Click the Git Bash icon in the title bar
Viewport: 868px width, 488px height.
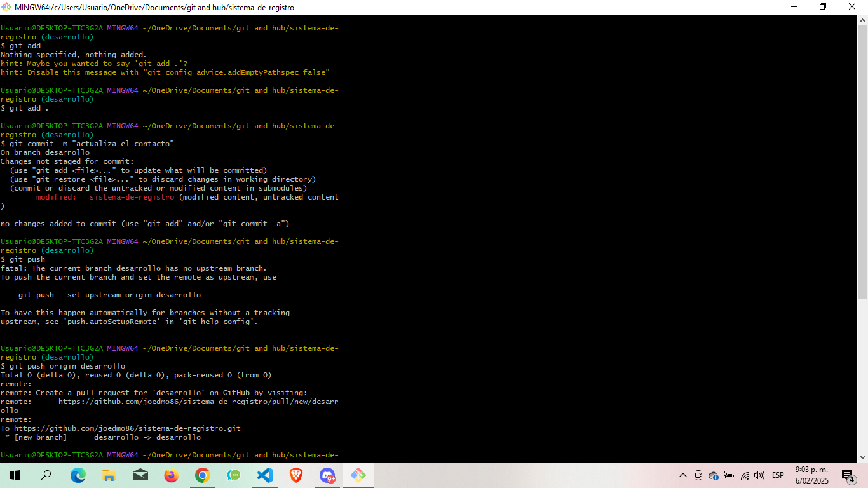coord(6,7)
